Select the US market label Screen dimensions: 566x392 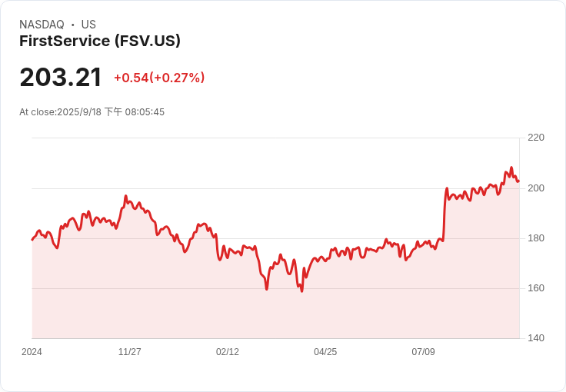point(88,25)
